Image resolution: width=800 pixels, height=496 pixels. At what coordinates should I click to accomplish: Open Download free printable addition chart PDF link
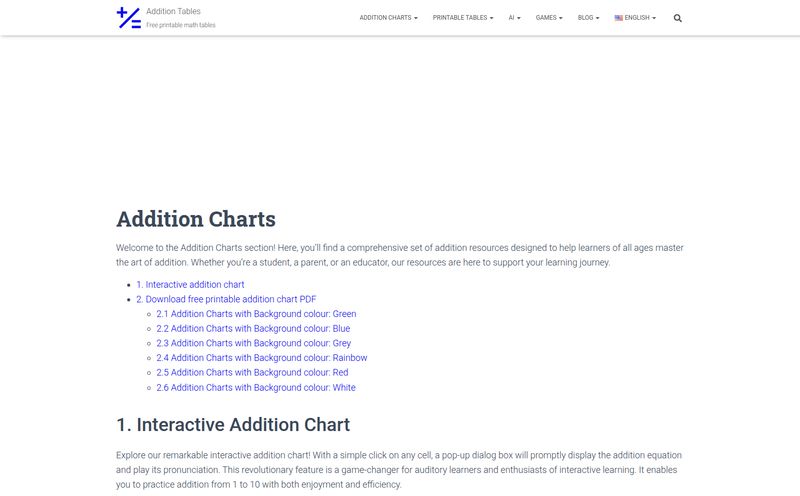(226, 299)
